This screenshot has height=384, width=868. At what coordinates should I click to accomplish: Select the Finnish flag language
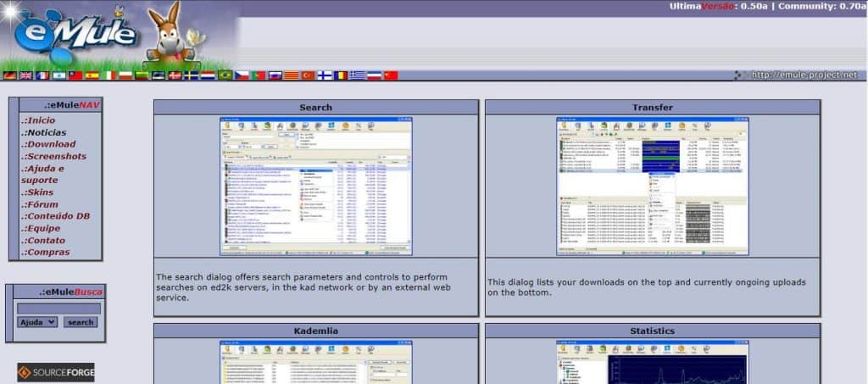coord(325,75)
